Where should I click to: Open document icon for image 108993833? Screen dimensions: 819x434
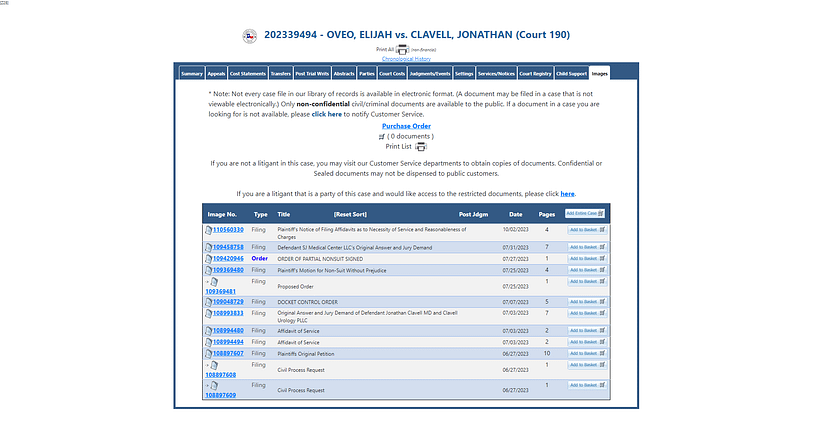coord(208,314)
